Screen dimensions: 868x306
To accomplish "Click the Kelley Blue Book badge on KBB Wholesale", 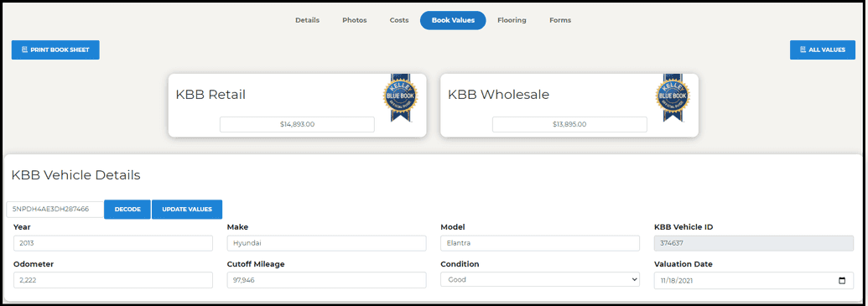I will (x=673, y=97).
